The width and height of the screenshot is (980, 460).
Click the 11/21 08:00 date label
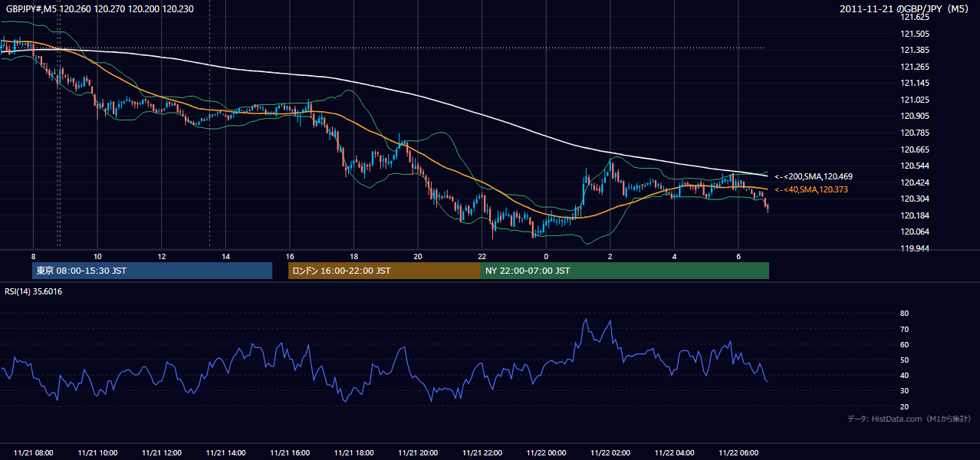33,453
